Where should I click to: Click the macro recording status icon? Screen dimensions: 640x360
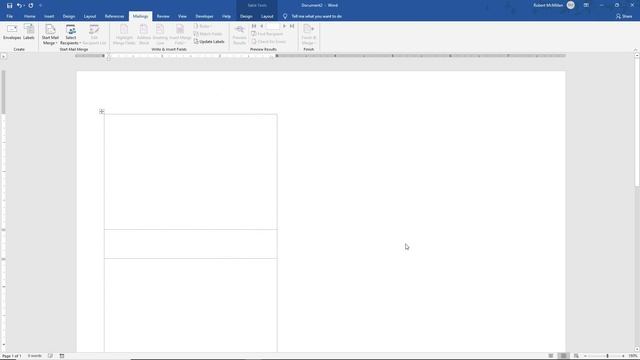pos(62,356)
